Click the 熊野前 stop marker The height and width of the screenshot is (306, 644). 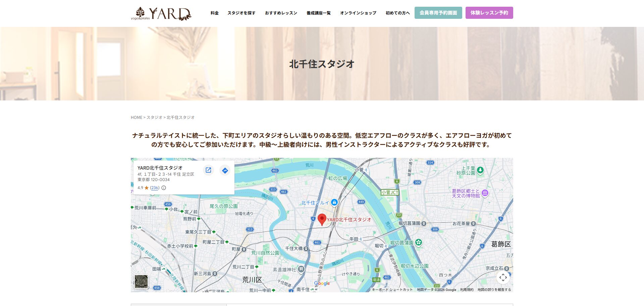click(x=199, y=219)
